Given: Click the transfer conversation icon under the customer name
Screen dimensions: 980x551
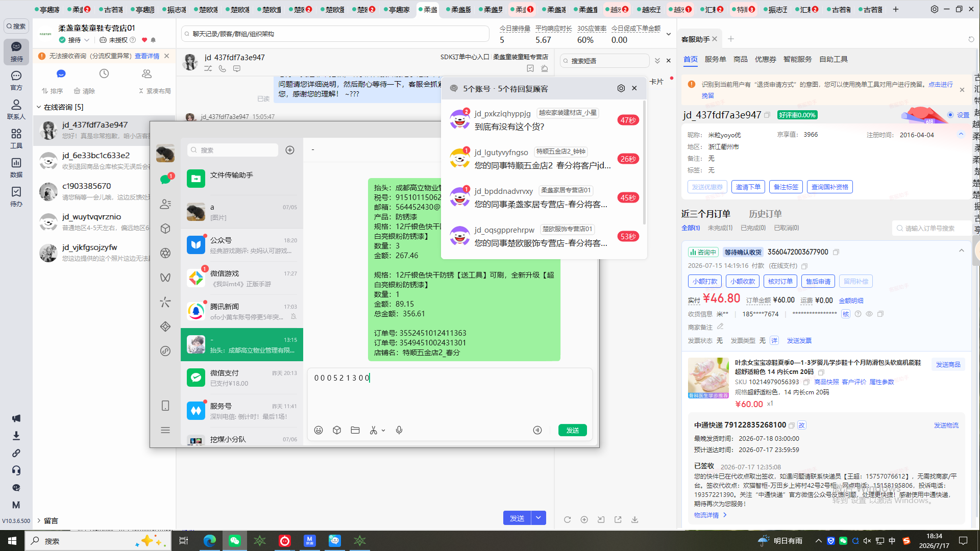Looking at the screenshot, I should pos(208,68).
